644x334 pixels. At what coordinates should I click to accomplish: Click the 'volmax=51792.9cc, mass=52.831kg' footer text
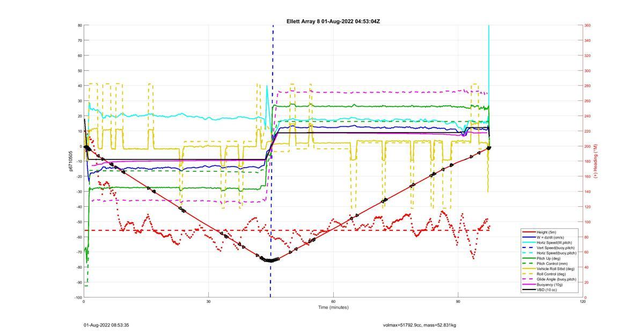420,325
